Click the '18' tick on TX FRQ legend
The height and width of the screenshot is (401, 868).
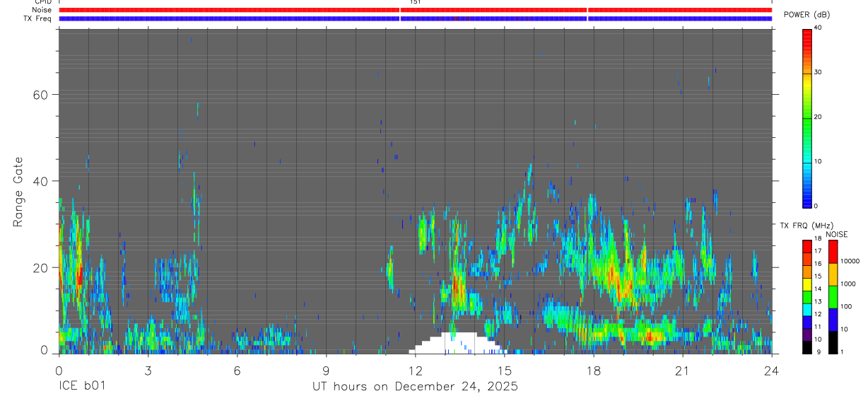[x=817, y=239]
